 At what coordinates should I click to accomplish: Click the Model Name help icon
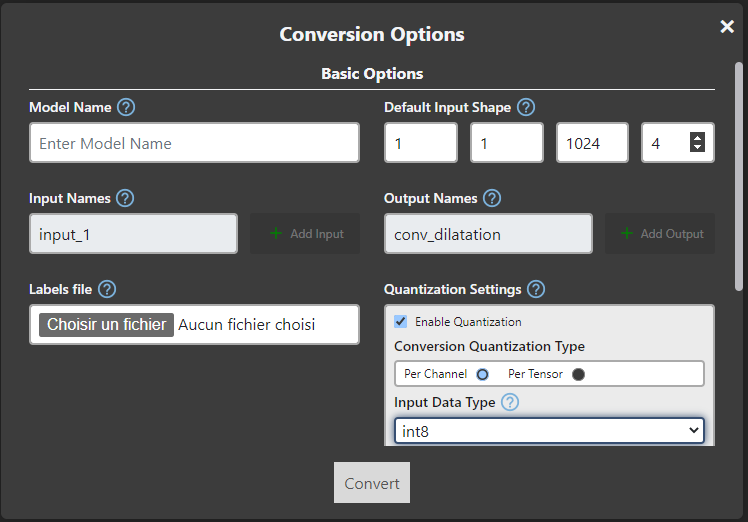(126, 107)
